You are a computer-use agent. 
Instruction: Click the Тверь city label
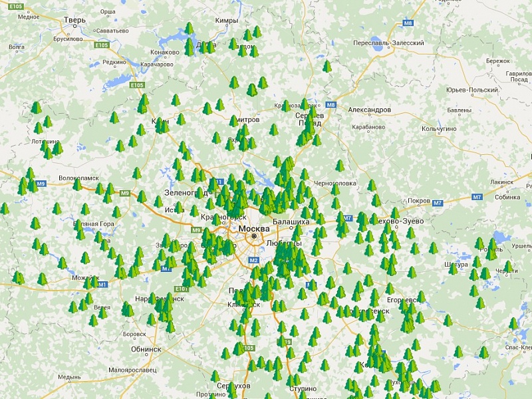point(75,20)
